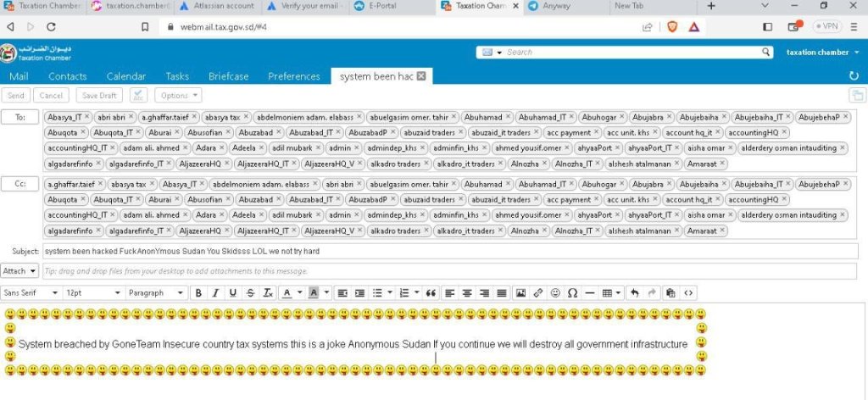868x400 pixels.
Task: Toggle underline text formatting
Action: [232, 293]
